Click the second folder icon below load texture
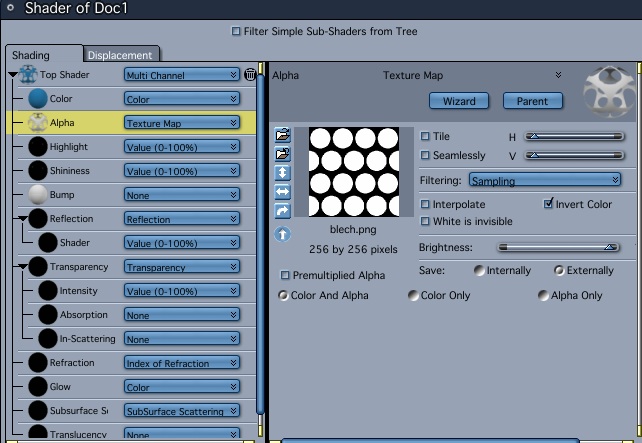The width and height of the screenshot is (642, 443). (x=283, y=154)
